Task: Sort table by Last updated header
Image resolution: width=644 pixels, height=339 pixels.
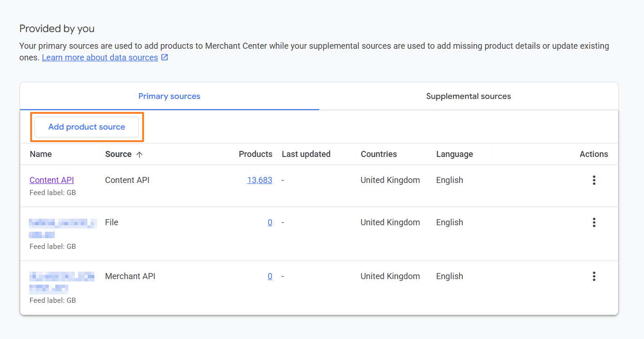Action: [x=306, y=154]
